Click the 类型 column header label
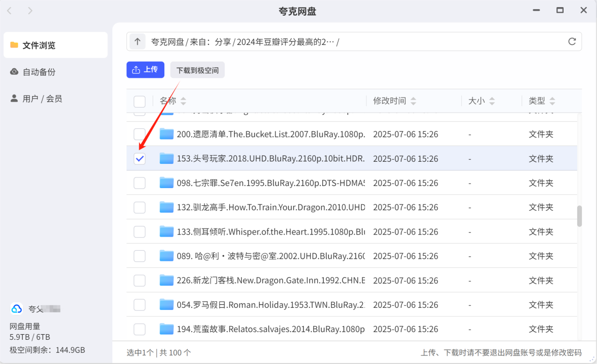 (537, 101)
